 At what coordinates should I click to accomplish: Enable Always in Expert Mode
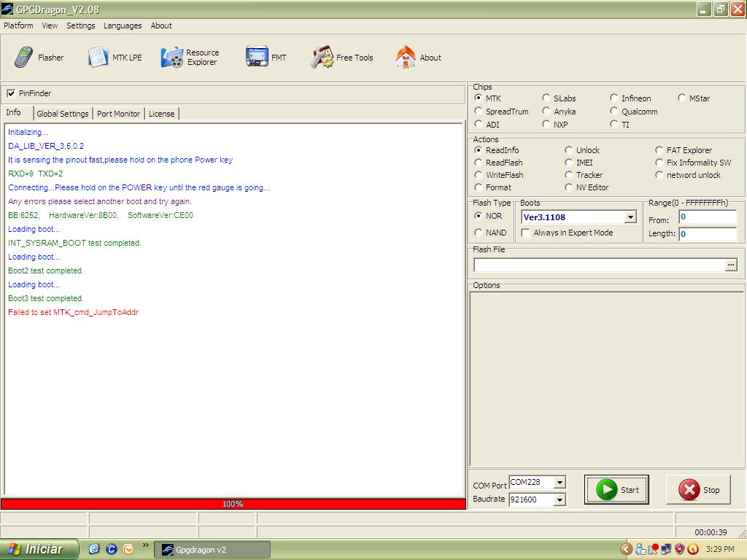tap(525, 233)
